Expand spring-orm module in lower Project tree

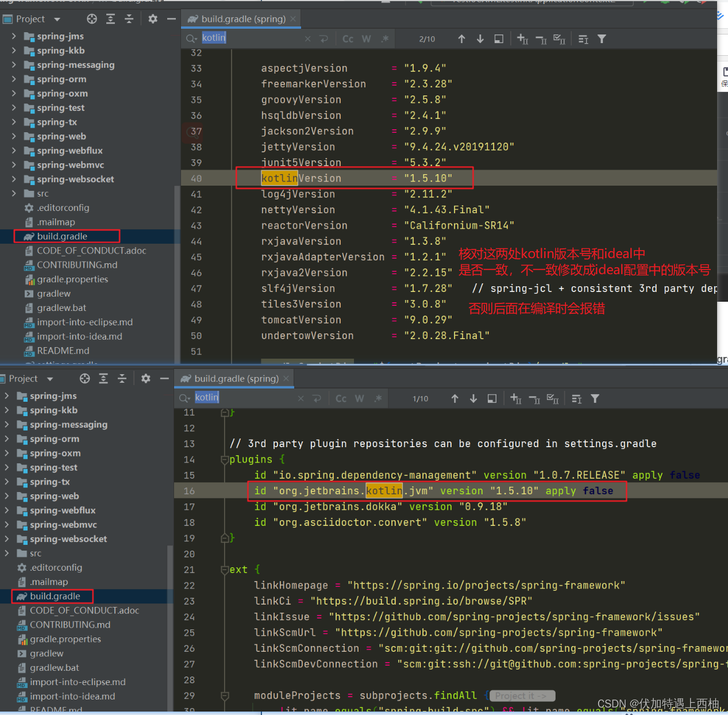(7, 439)
